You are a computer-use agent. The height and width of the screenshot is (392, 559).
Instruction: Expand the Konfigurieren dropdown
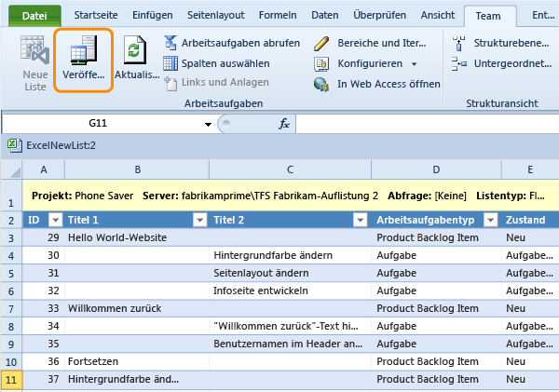click(x=413, y=63)
